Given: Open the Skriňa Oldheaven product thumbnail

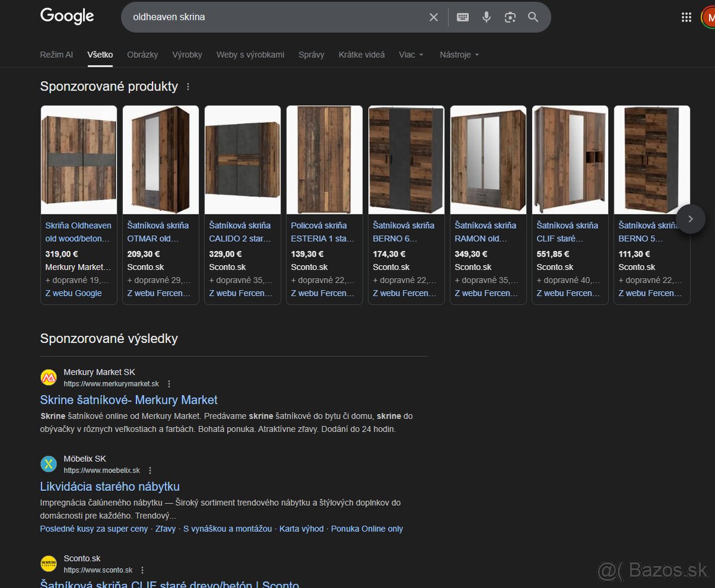Looking at the screenshot, I should (x=79, y=160).
